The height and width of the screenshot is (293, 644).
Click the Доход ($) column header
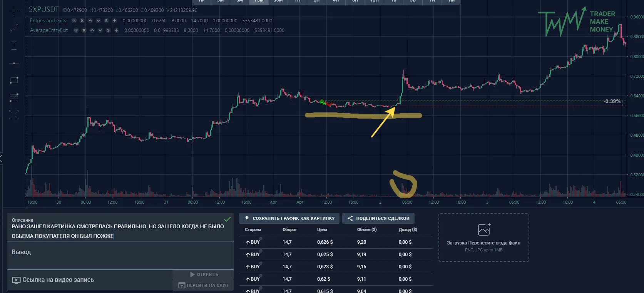tap(408, 229)
